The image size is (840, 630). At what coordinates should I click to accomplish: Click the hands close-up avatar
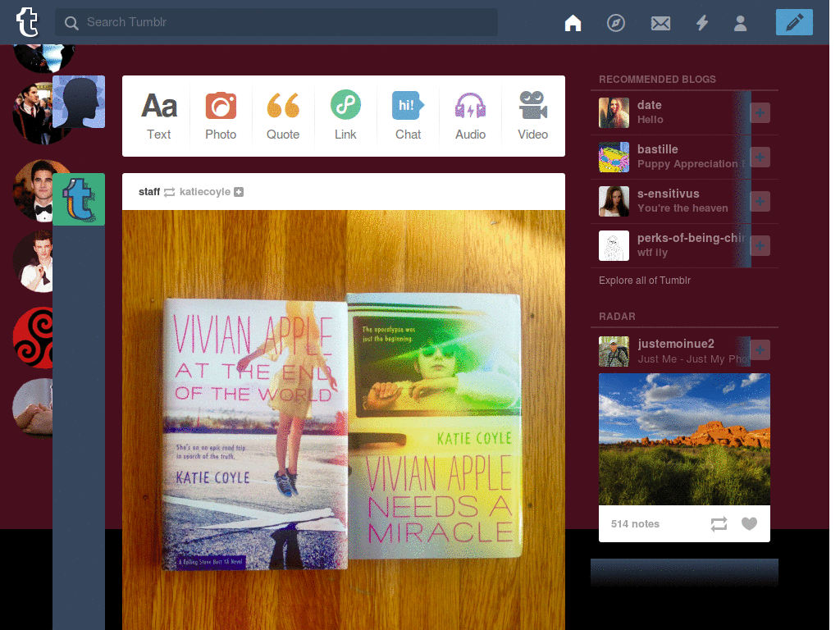33,409
